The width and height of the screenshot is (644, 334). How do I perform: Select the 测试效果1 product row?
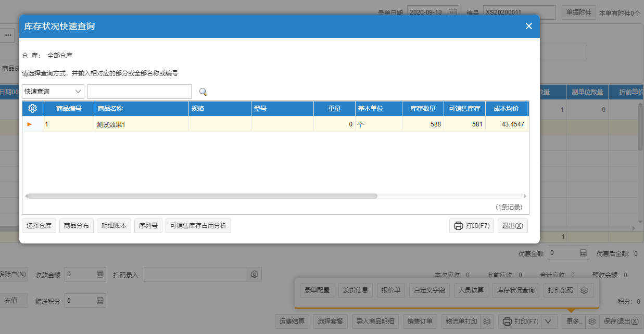tap(275, 124)
